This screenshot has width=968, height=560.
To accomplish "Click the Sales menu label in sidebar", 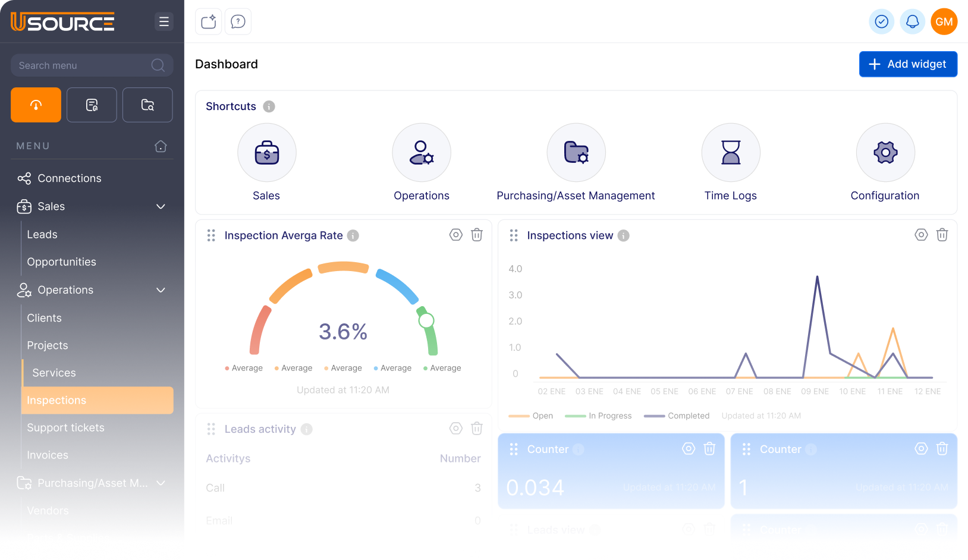I will click(x=51, y=207).
